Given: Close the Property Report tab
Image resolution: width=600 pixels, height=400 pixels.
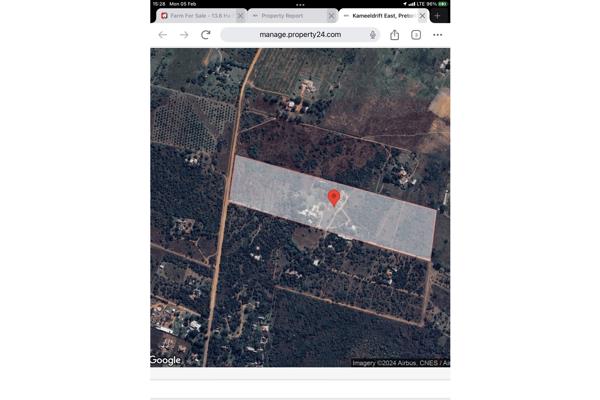Looking at the screenshot, I should coord(331,16).
